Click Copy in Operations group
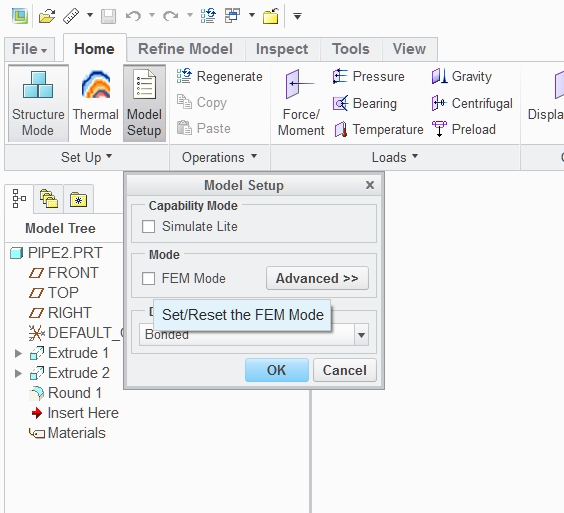The width and height of the screenshot is (564, 513). click(x=202, y=103)
